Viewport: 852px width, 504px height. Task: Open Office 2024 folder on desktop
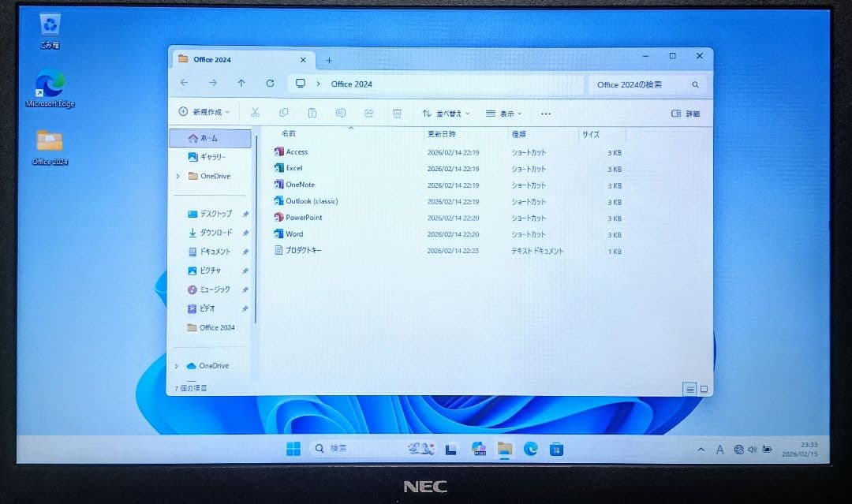click(50, 147)
